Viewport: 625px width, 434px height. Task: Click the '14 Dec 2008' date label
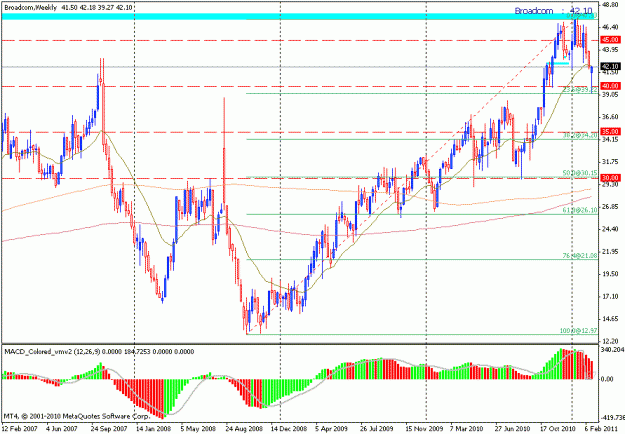pos(289,428)
